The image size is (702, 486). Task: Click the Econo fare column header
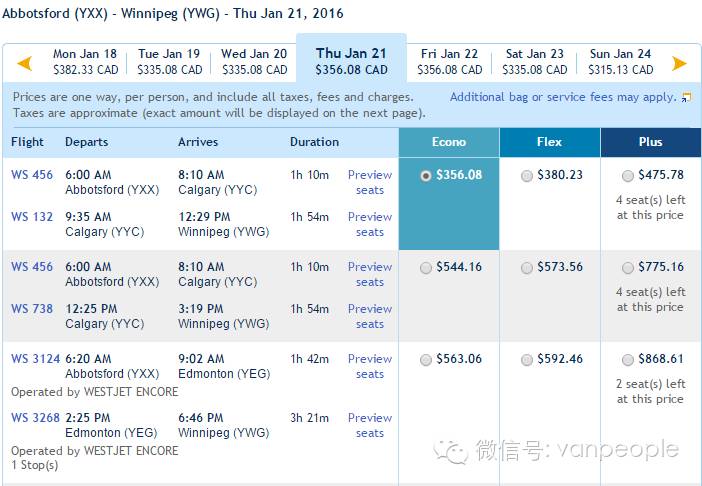tap(449, 142)
